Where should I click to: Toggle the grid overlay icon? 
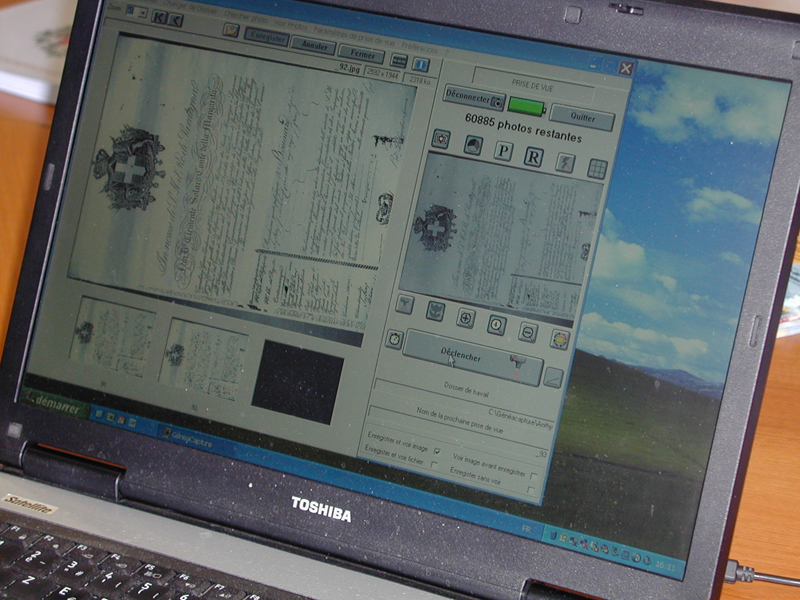(x=598, y=168)
